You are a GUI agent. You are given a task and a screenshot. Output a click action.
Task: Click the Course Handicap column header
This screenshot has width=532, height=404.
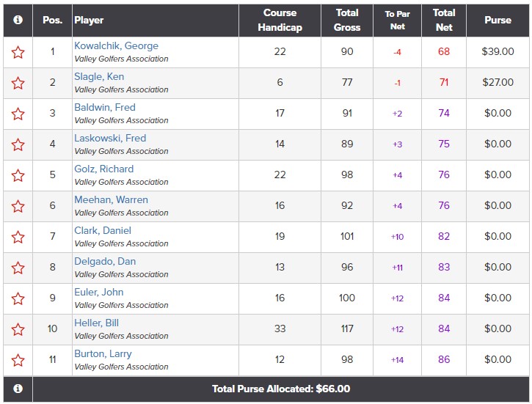pyautogui.click(x=280, y=20)
